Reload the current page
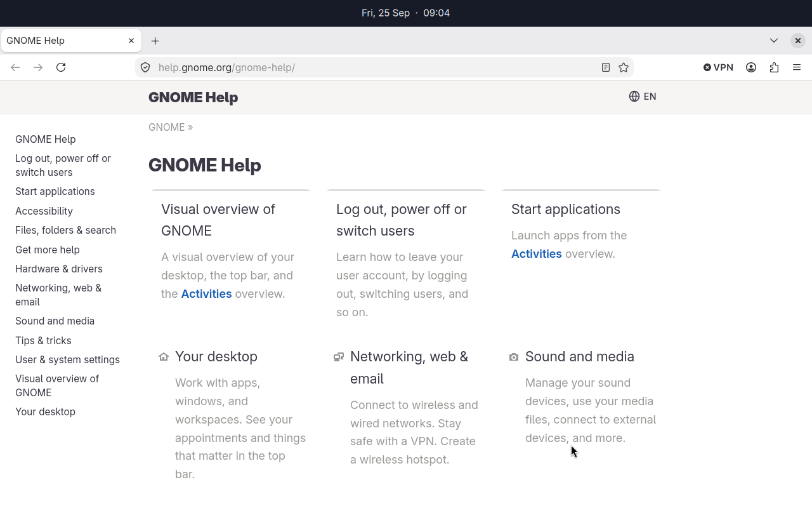Viewport: 812px width, 508px height. coord(61,67)
